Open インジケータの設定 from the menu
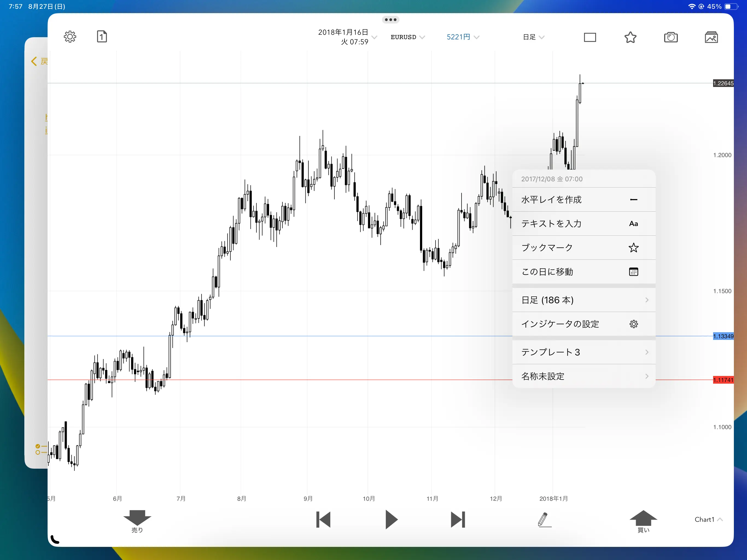 pyautogui.click(x=583, y=324)
